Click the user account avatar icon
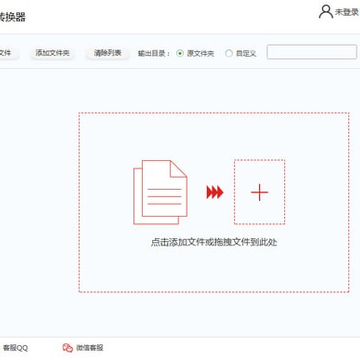The height and width of the screenshot is (360, 360). click(326, 12)
